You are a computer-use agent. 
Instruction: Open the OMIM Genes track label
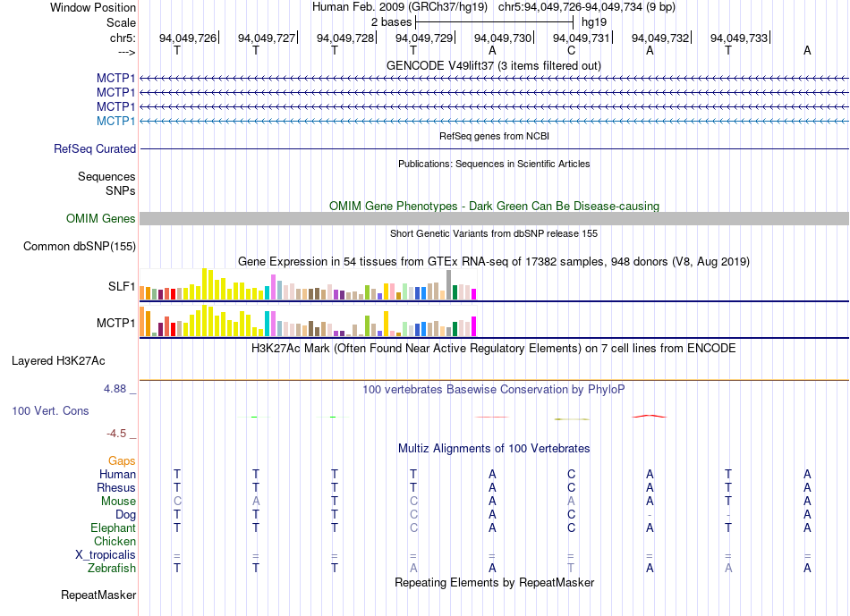tap(101, 219)
